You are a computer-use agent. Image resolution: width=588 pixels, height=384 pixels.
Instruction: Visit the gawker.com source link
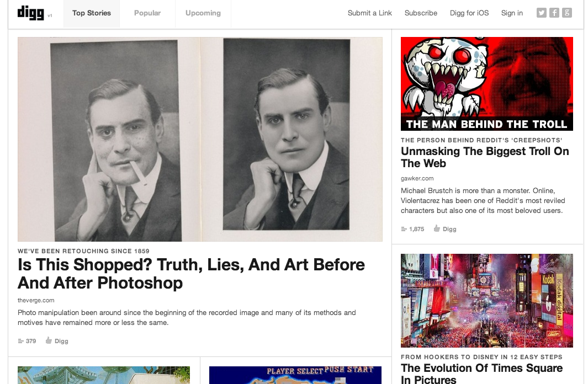[x=417, y=178]
